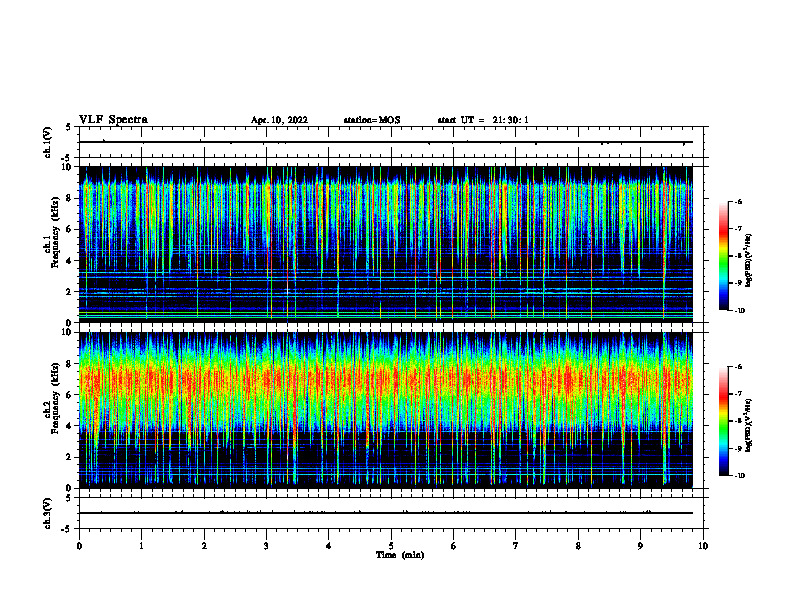
Task: Click the "-10" label on ch.1 colorbar
Action: click(x=739, y=311)
